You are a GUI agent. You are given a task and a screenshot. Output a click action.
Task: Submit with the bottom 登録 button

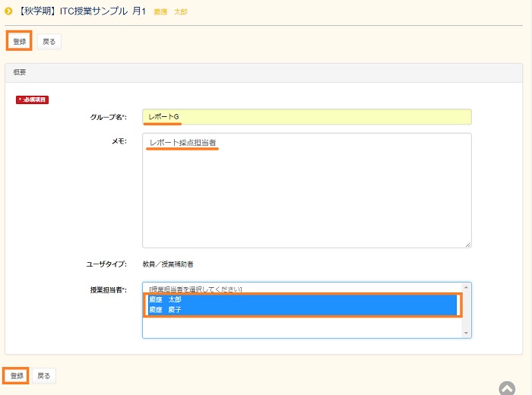coord(17,375)
